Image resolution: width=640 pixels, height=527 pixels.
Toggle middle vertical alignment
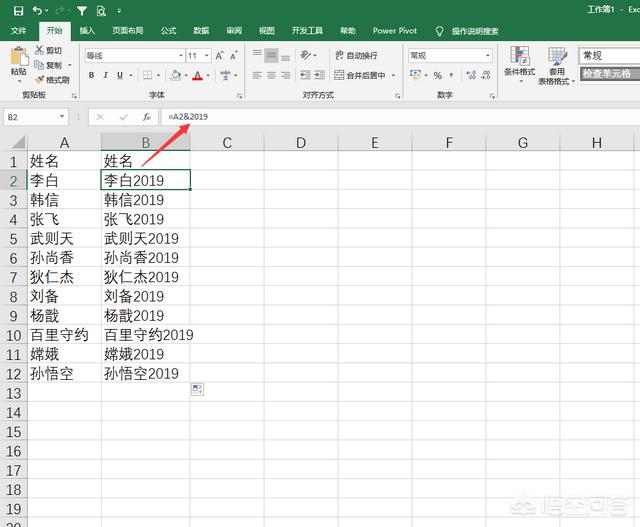pos(271,55)
